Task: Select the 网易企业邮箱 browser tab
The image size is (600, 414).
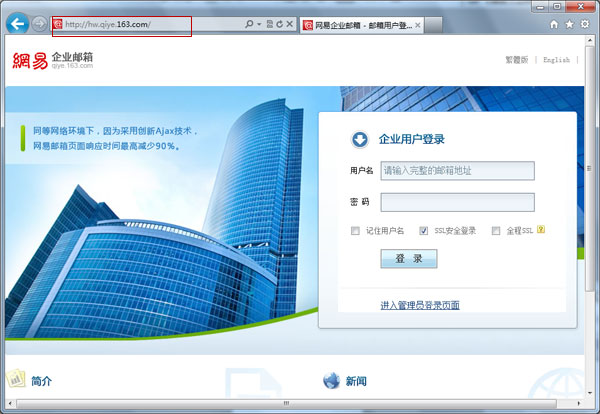Action: pyautogui.click(x=362, y=25)
